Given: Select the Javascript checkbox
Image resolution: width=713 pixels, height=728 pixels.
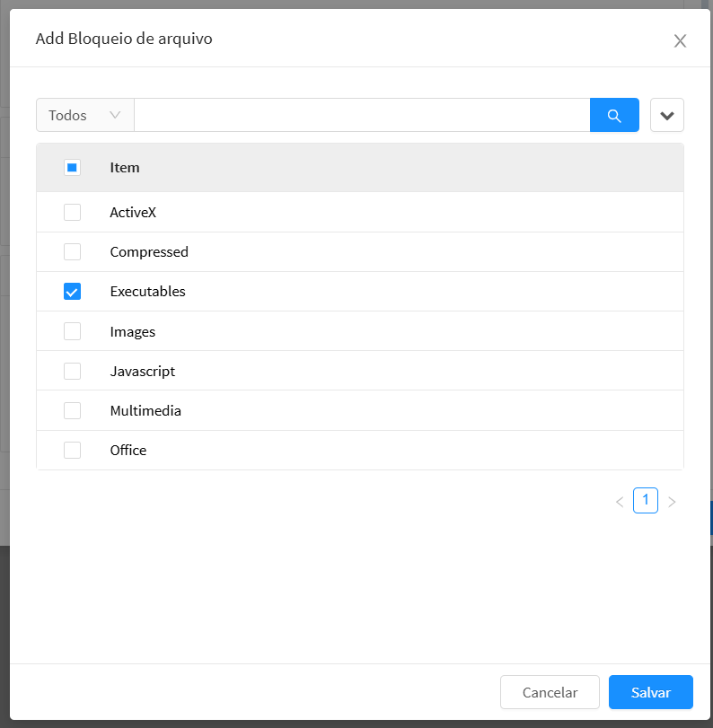Looking at the screenshot, I should 73,371.
